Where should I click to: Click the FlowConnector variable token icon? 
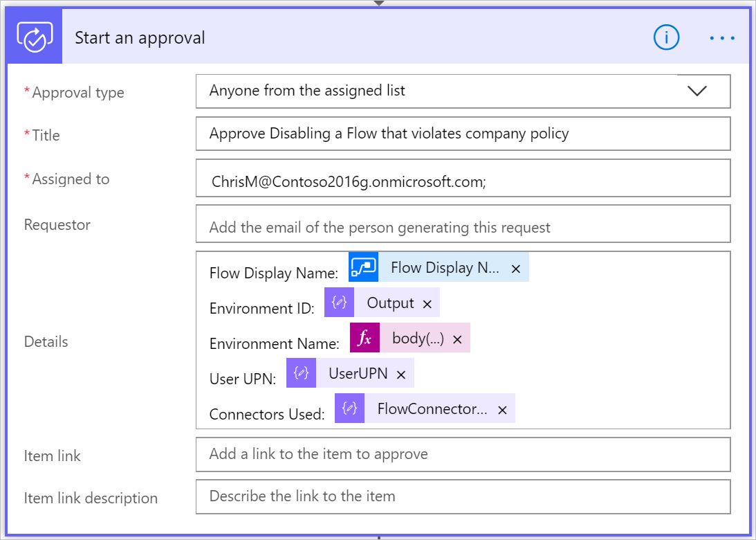coord(349,408)
